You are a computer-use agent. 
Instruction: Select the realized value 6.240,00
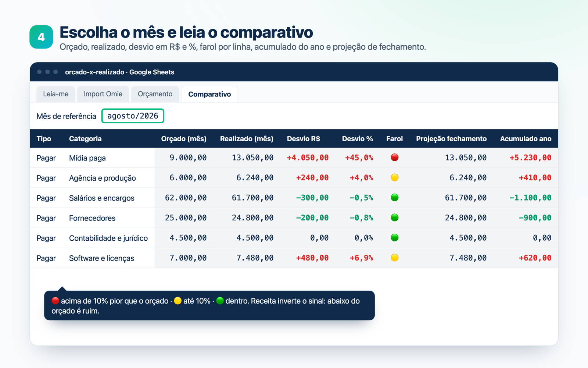[255, 178]
